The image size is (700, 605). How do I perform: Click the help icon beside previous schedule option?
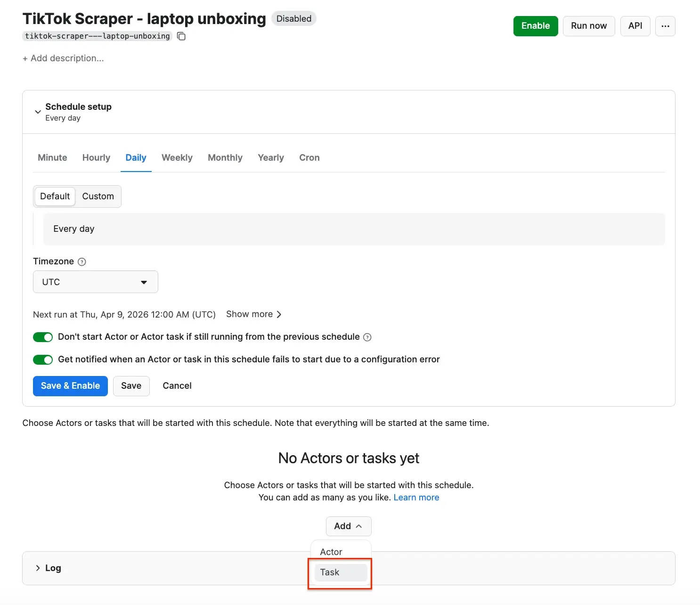tap(367, 337)
